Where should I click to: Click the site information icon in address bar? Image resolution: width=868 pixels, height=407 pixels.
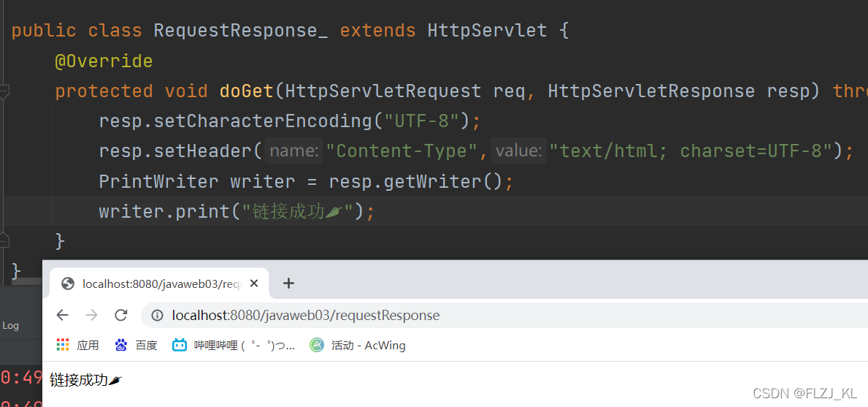157,316
